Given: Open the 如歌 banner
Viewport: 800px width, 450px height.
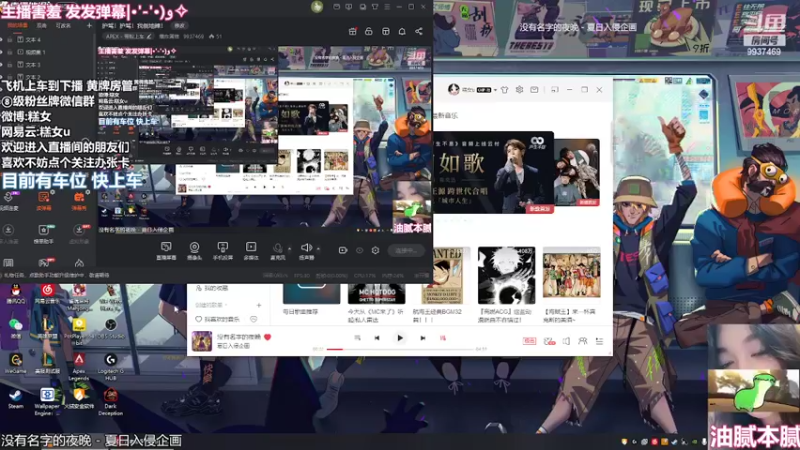Looking at the screenshot, I should 492,172.
